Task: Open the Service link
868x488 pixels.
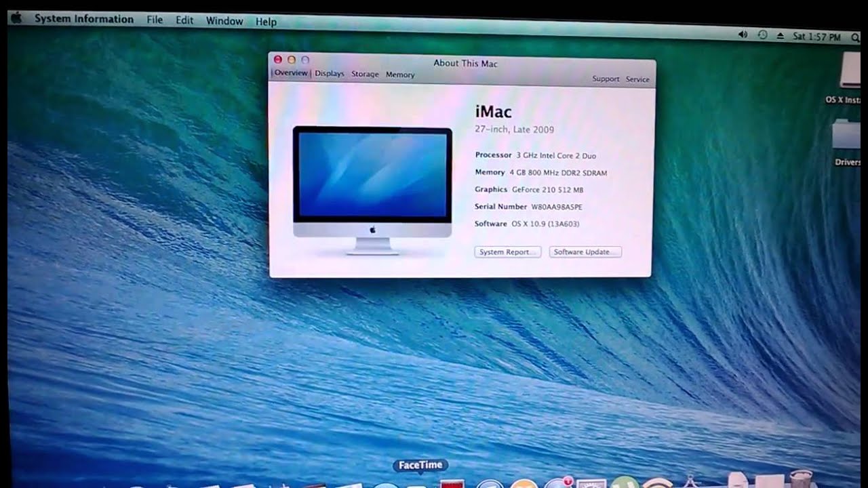Action: 637,79
